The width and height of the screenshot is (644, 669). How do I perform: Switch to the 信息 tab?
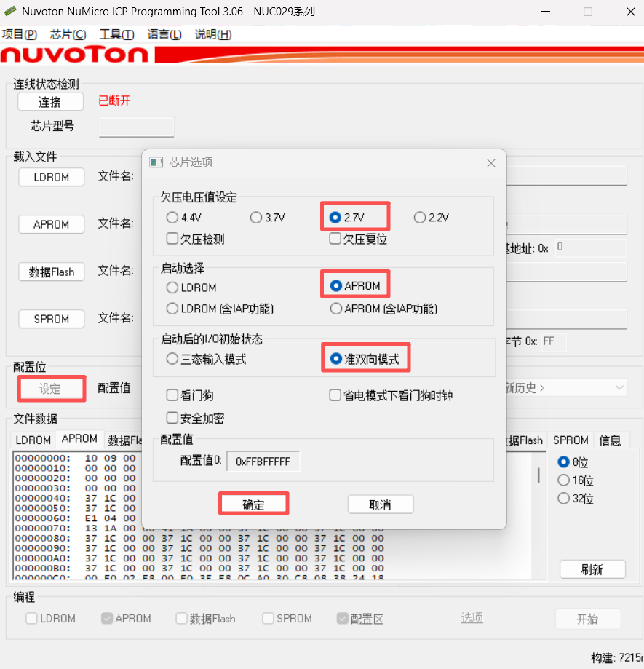[610, 440]
